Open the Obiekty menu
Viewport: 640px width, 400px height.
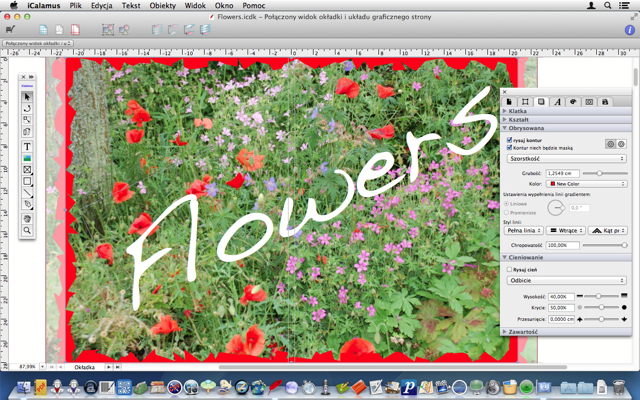pyautogui.click(x=162, y=6)
